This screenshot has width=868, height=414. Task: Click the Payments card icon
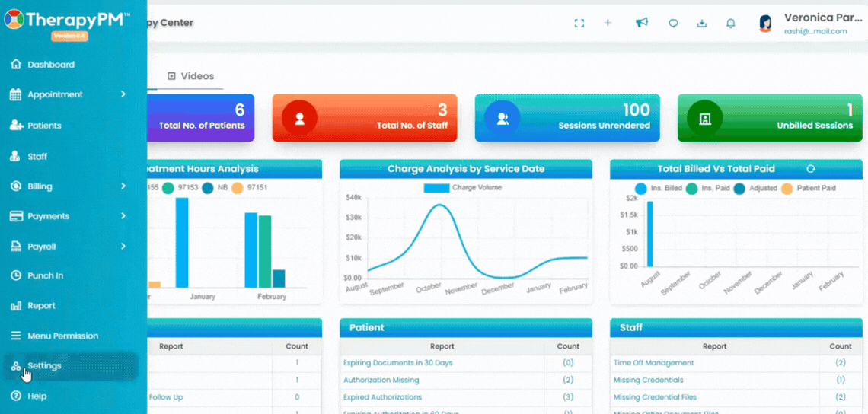point(16,216)
